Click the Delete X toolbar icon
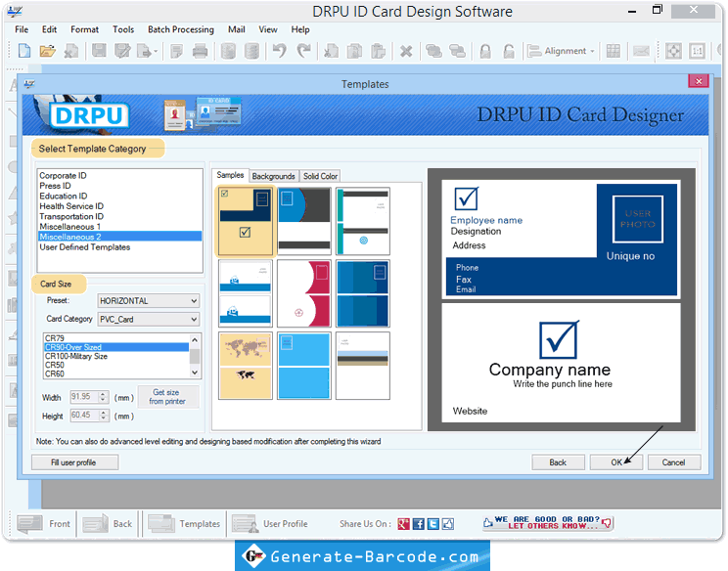The height and width of the screenshot is (571, 728). point(406,51)
